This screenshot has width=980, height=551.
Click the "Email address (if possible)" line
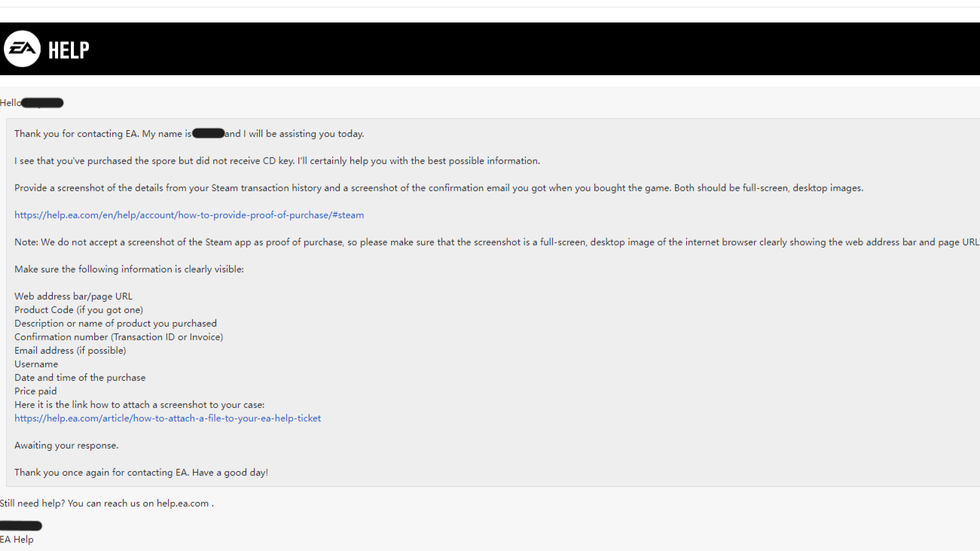[x=70, y=351]
